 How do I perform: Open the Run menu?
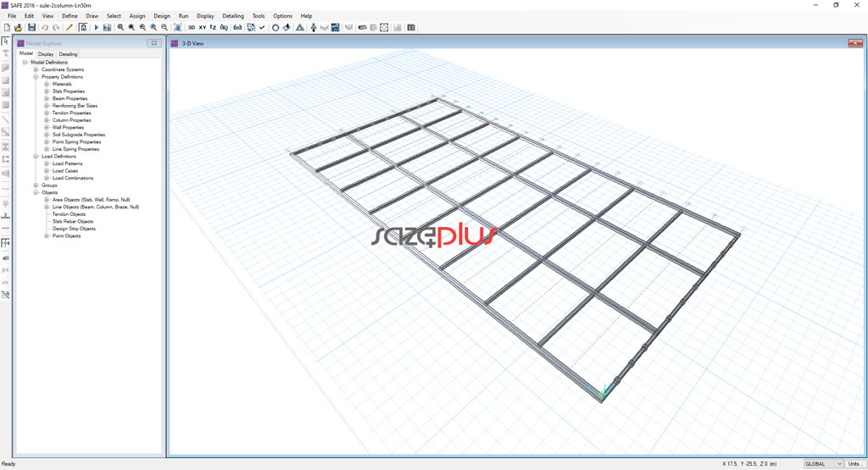(x=183, y=16)
